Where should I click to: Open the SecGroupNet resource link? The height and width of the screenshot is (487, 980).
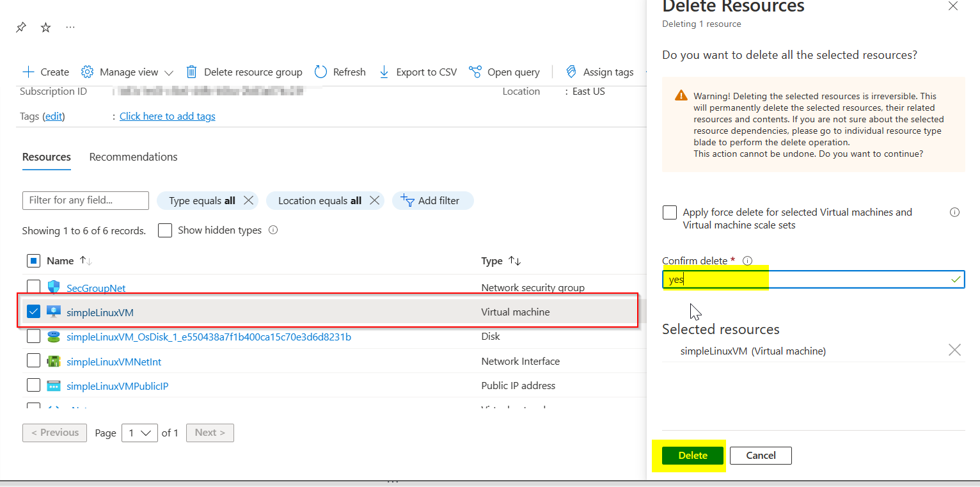click(96, 288)
